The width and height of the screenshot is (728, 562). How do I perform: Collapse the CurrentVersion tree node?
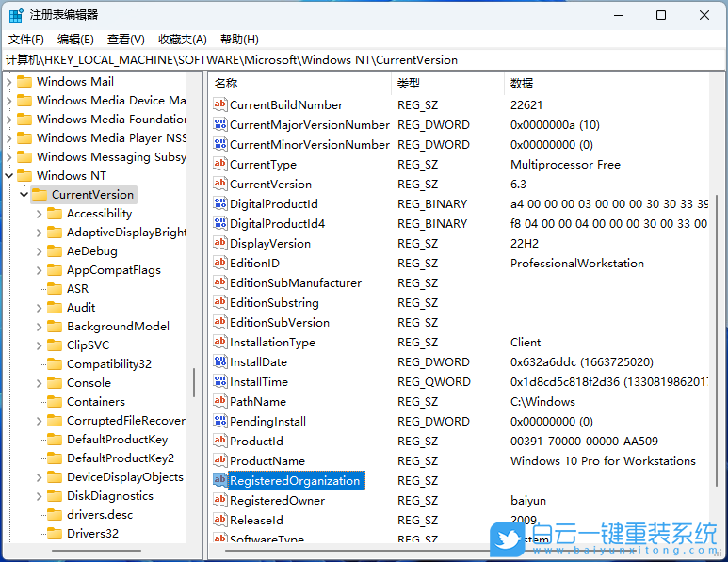pos(24,195)
